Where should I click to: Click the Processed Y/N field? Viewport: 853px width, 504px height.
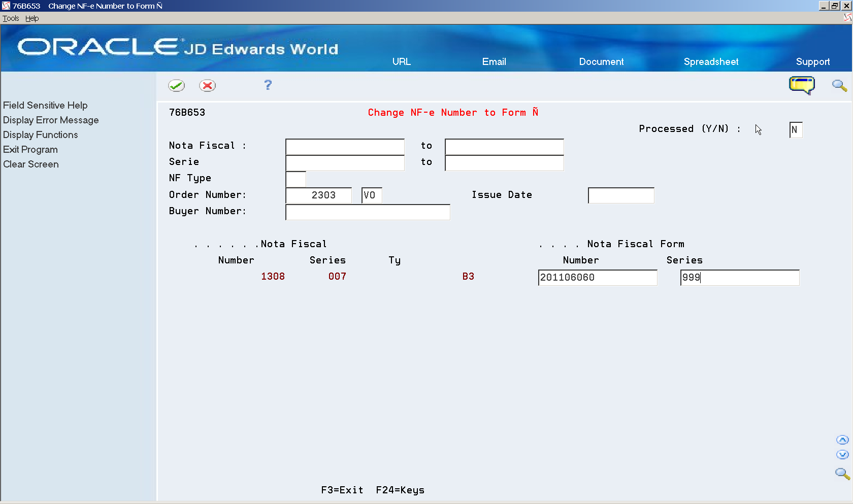point(795,130)
